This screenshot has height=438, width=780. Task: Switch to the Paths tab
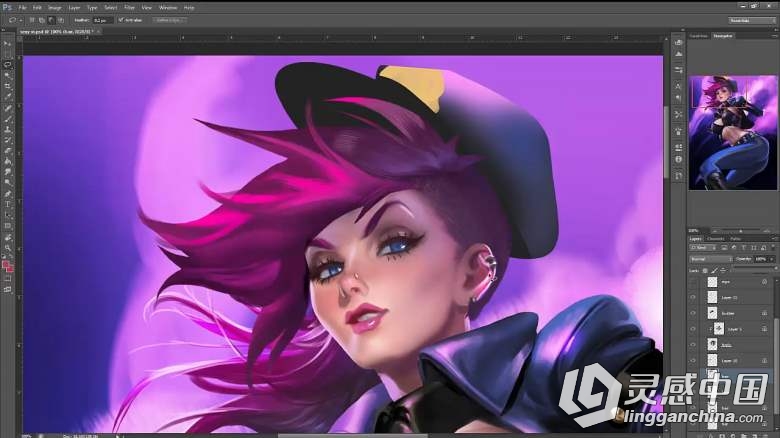pos(736,239)
